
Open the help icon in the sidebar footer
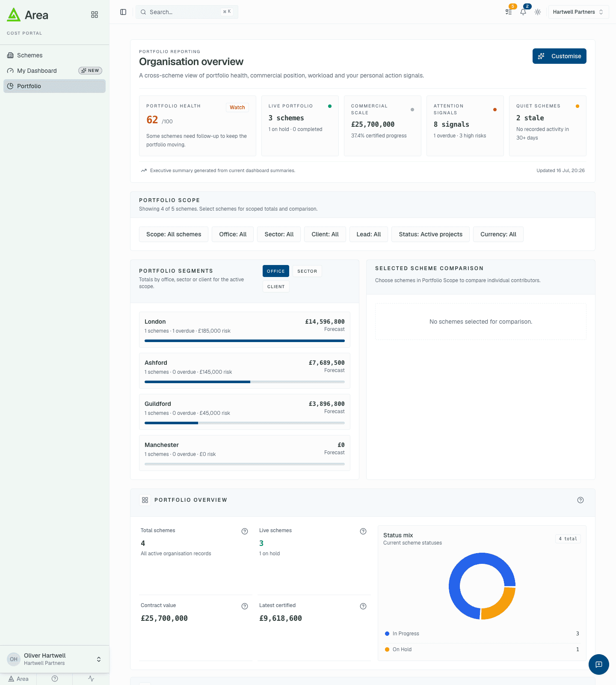(55, 679)
